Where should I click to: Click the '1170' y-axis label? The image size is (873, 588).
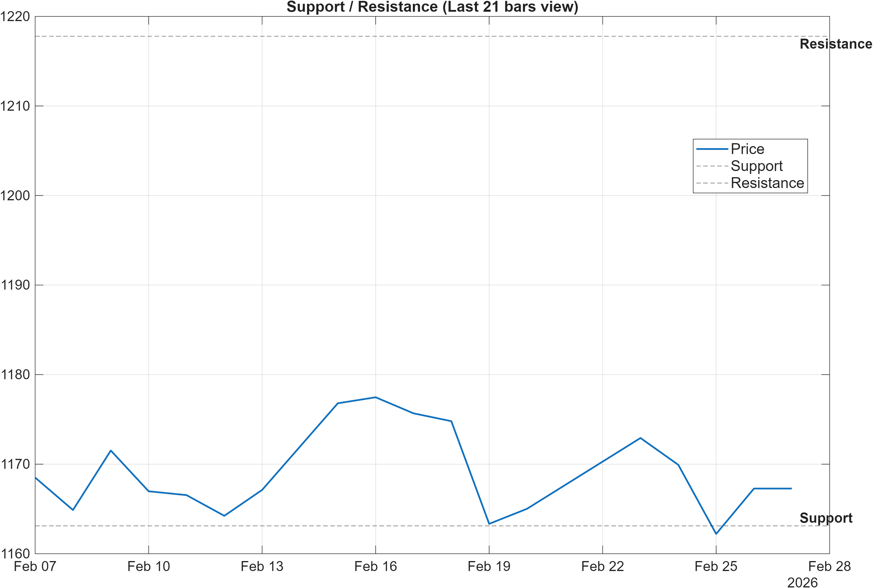(15, 464)
